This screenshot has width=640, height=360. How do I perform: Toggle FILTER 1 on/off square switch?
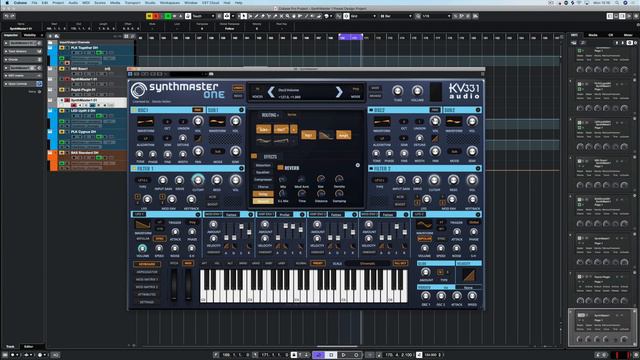[x=134, y=168]
